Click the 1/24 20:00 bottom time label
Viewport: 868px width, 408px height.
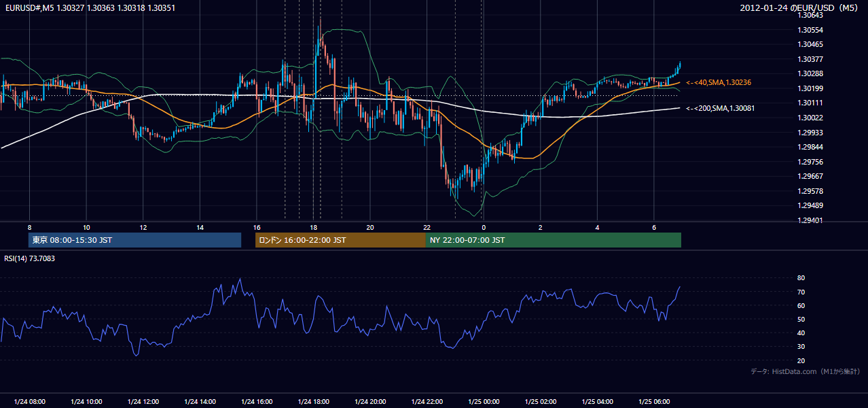point(369,401)
